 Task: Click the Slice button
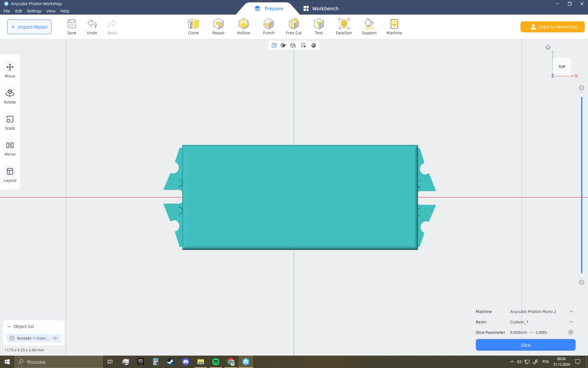(x=525, y=345)
